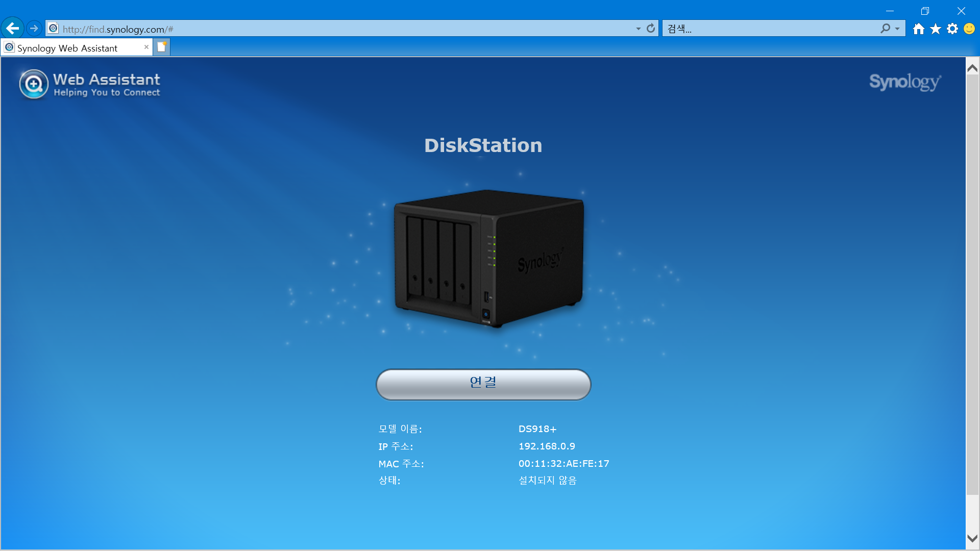Expand the address bar autocomplete dropdown

coord(639,29)
